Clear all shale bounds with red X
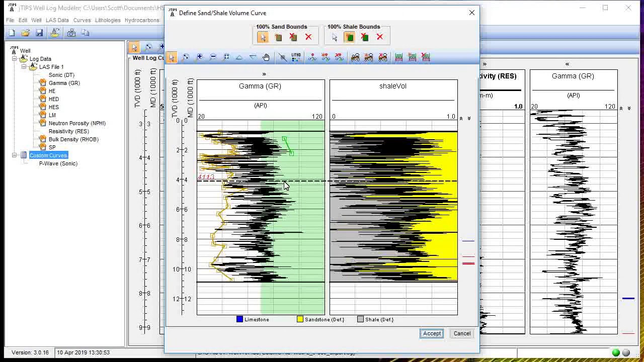The image size is (644, 362). pos(380,37)
